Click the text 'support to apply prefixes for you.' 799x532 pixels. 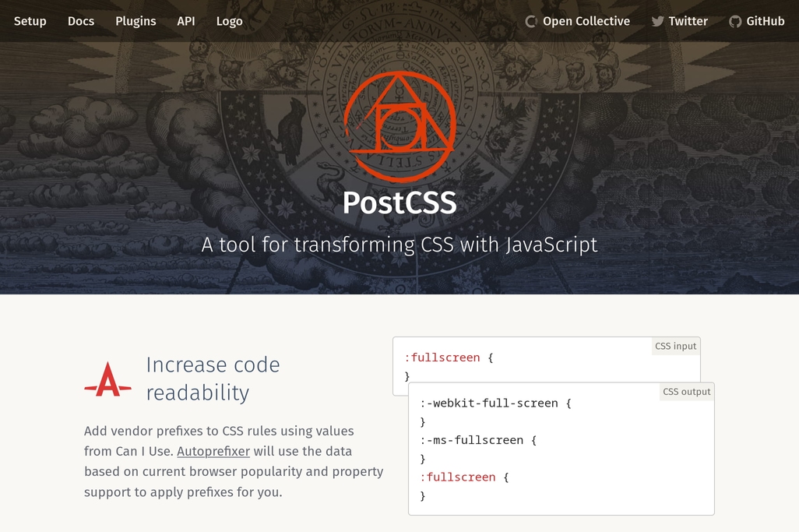183,492
